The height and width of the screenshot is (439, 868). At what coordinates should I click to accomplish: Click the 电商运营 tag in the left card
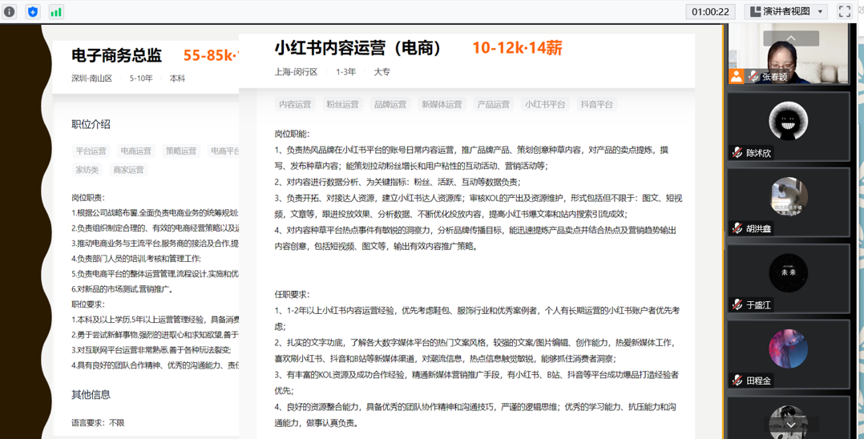tap(136, 151)
